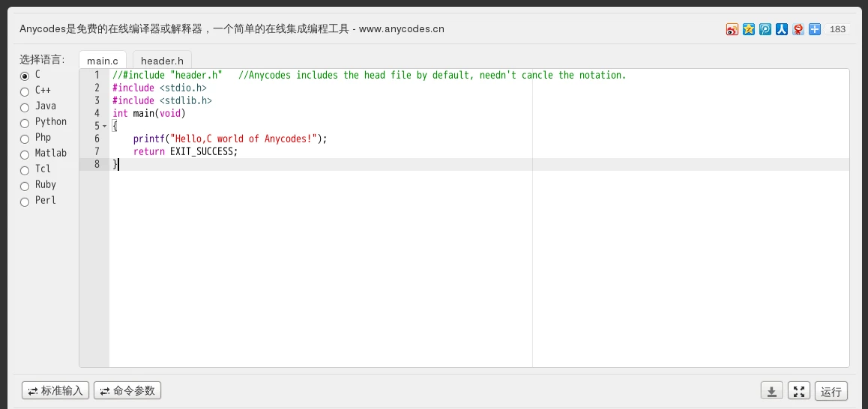
Task: Switch to main.c tab
Action: 103,61
